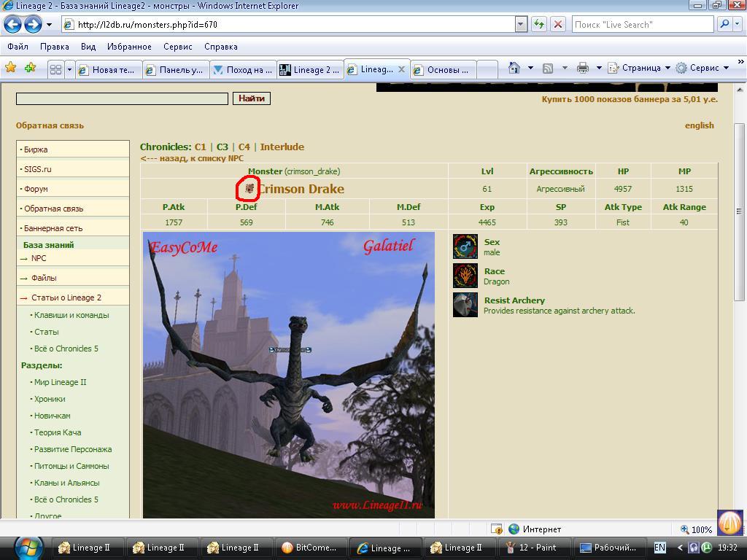Select the C4 chronicle link

click(244, 147)
